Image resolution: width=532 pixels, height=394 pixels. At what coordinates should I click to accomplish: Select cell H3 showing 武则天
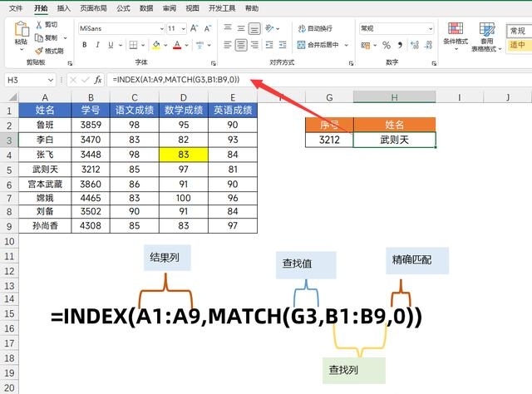(x=394, y=140)
